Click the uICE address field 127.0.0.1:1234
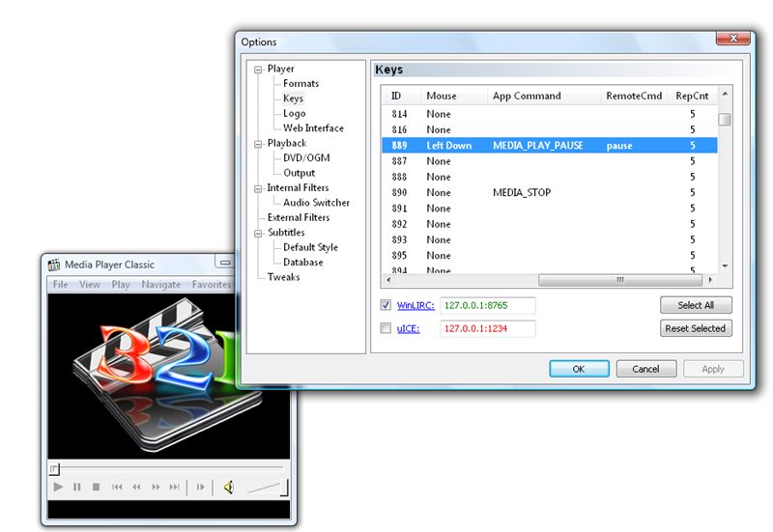This screenshot has height=532, width=773. [x=488, y=328]
